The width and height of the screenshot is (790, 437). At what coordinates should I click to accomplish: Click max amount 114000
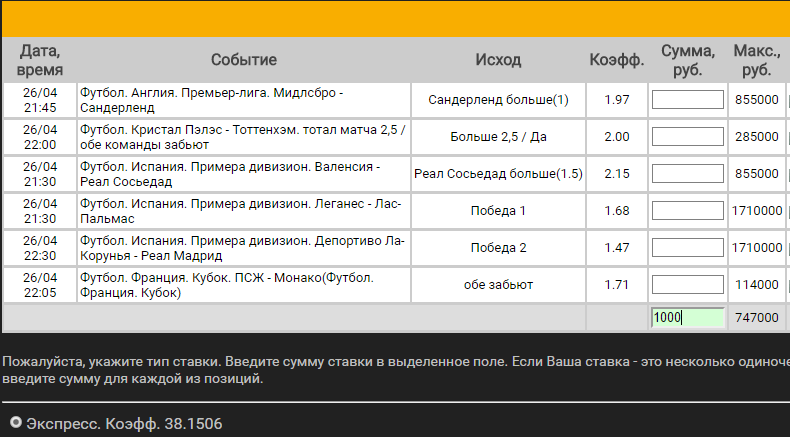(x=757, y=285)
